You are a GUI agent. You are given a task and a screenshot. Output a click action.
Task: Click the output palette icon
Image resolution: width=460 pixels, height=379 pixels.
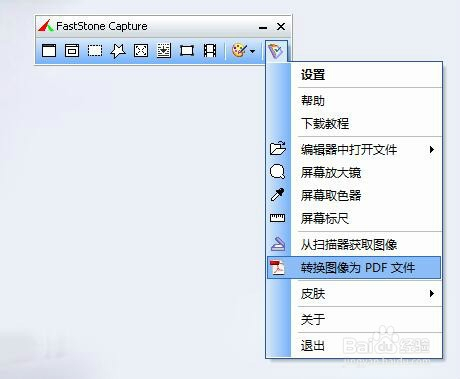point(239,51)
